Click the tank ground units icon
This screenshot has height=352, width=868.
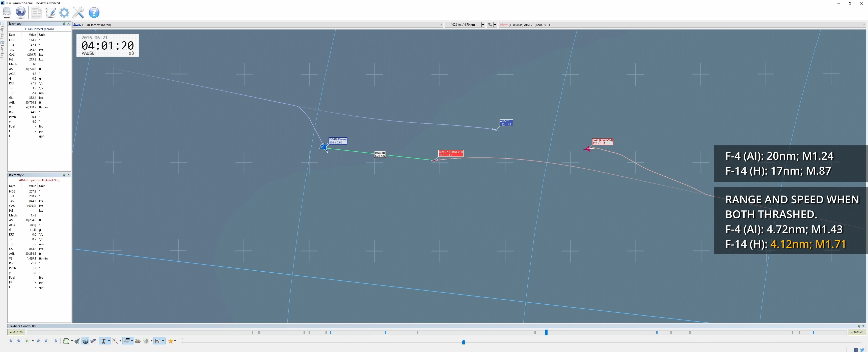click(138, 341)
